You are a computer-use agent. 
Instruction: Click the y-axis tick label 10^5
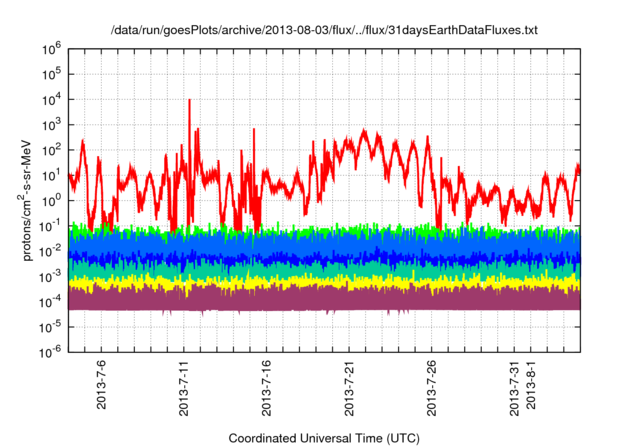click(x=51, y=74)
